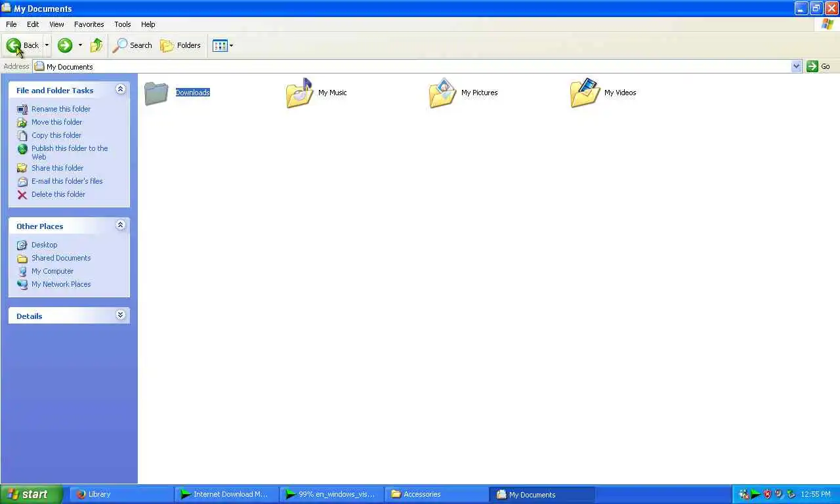Click the My Documents taskbar button
Screen dimensions: 840x504
point(542,494)
